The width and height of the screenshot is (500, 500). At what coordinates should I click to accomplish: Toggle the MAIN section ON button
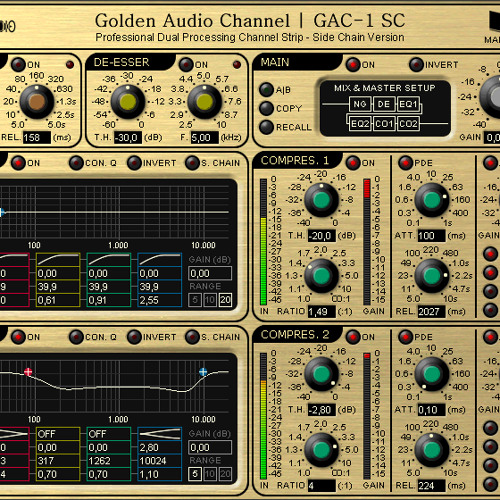pos(353,64)
